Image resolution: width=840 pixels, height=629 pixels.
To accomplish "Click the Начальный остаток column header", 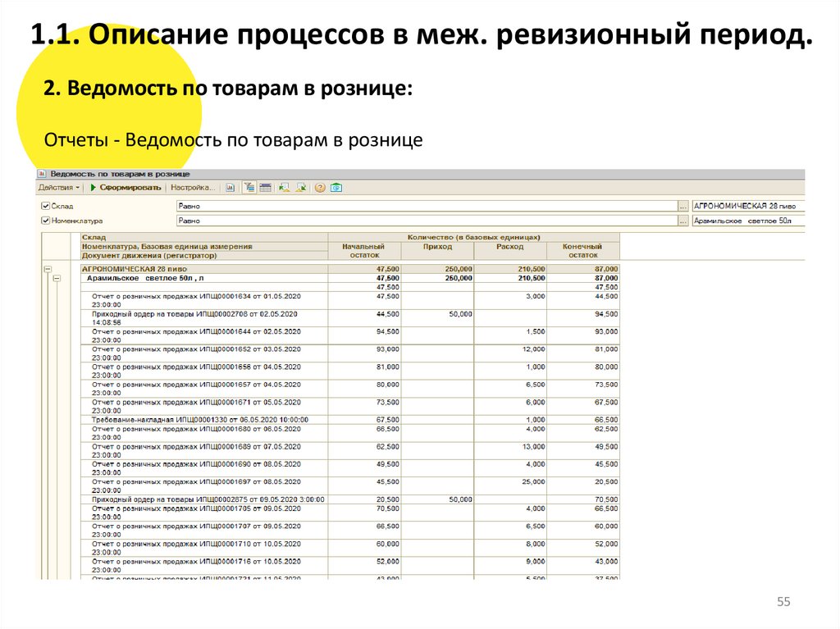I will coord(363,251).
